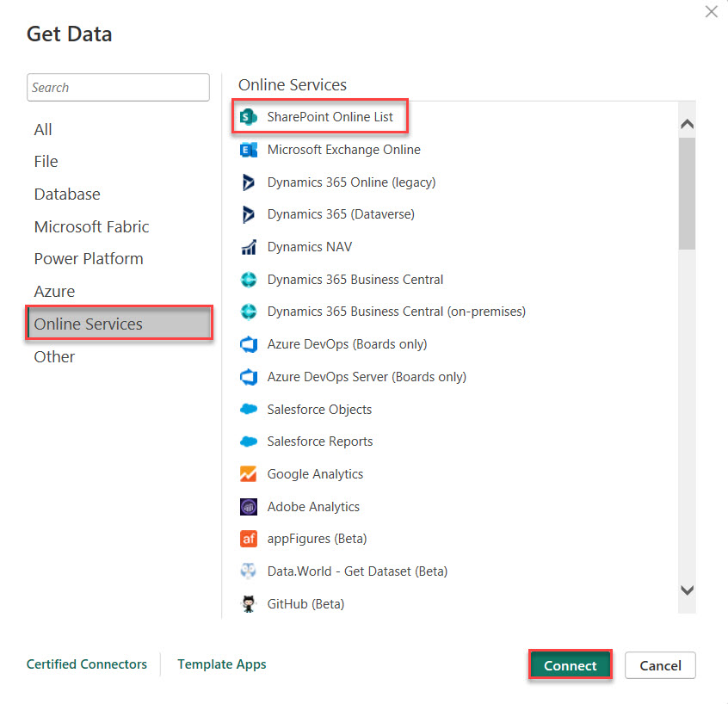Open the Database category
Image resolution: width=728 pixels, height=704 pixels.
click(x=67, y=194)
